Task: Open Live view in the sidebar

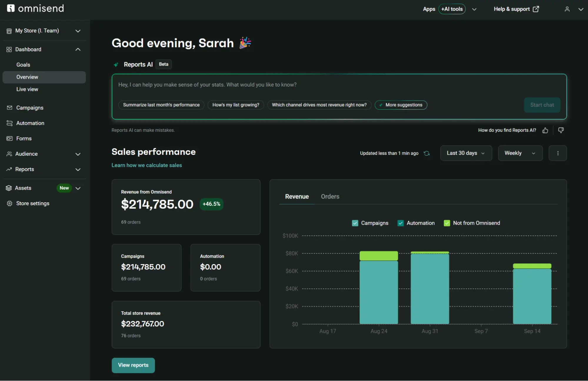Action: click(27, 89)
